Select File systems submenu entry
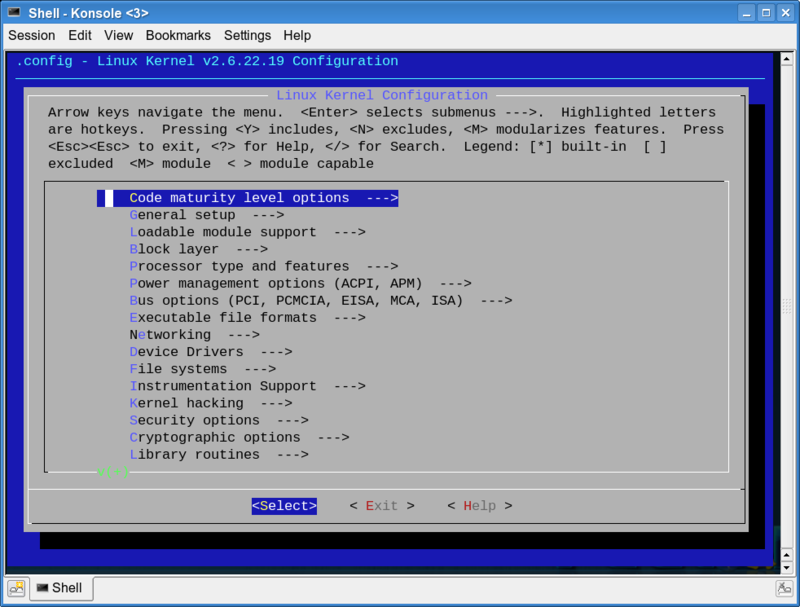The height and width of the screenshot is (607, 800). pos(203,369)
